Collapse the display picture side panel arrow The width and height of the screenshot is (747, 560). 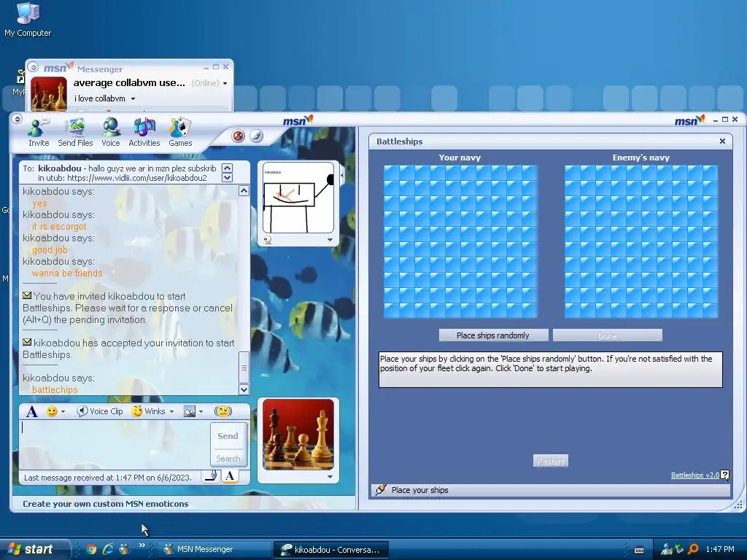tap(342, 175)
